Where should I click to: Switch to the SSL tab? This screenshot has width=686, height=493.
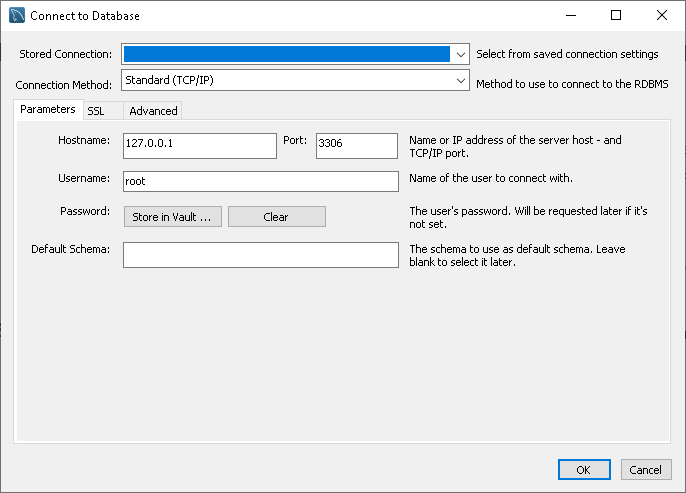pos(96,111)
